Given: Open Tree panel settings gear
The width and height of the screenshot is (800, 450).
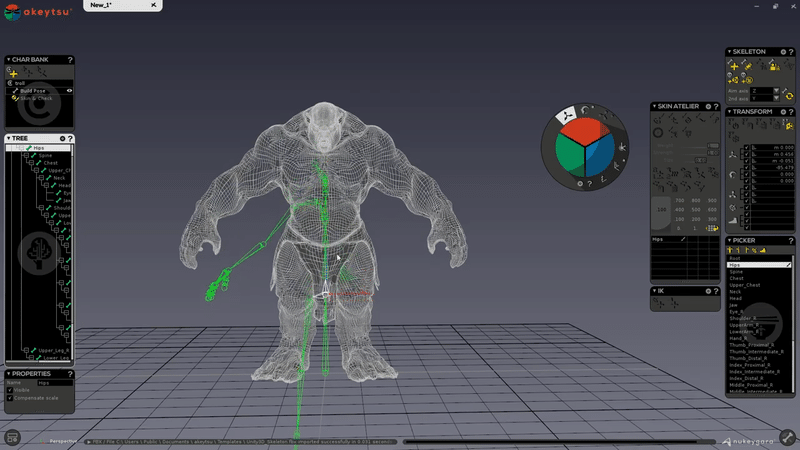Looking at the screenshot, I should pos(62,138).
